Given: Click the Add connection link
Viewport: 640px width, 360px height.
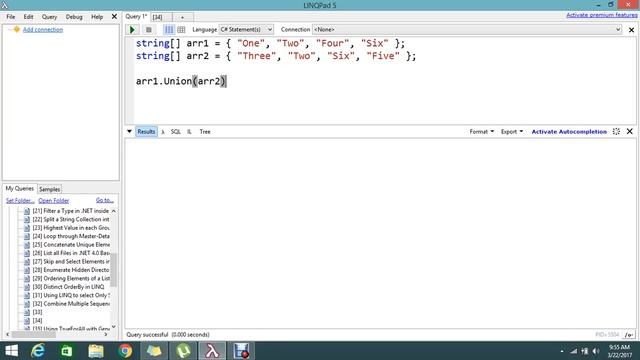Looking at the screenshot, I should pyautogui.click(x=43, y=29).
